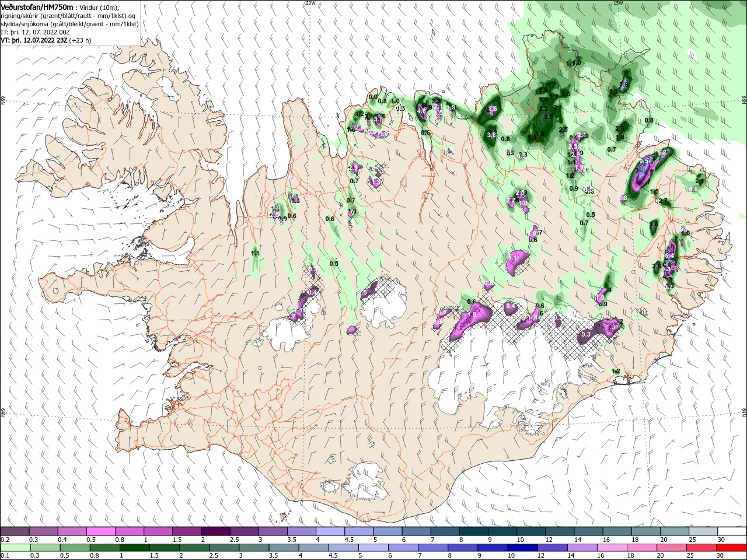Select the 'IT: þri. 12. 07. 2022 00Z' line
Image resolution: width=747 pixels, height=560 pixels.
34,33
